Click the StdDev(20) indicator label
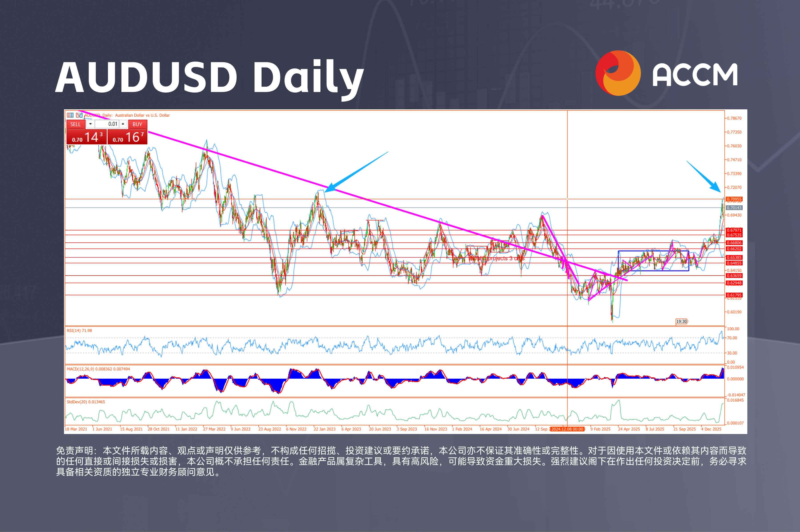Screen dimensions: 800x532 86,402
